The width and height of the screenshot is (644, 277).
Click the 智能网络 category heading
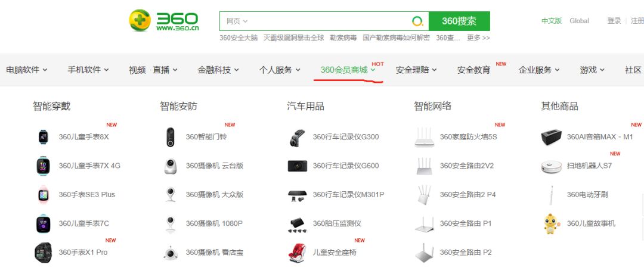coord(432,106)
